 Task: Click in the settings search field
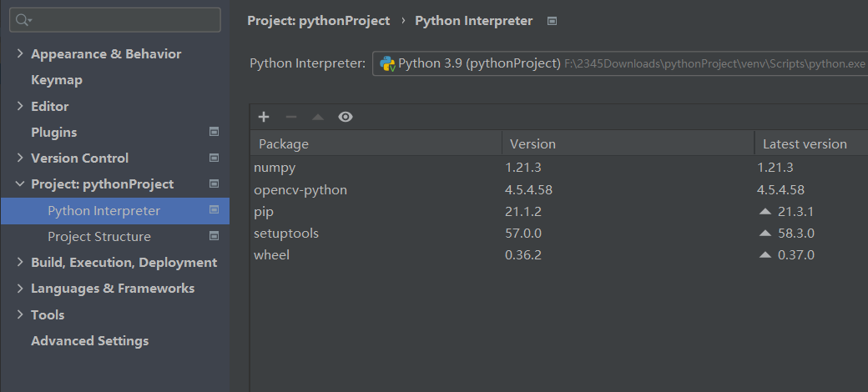pos(115,21)
